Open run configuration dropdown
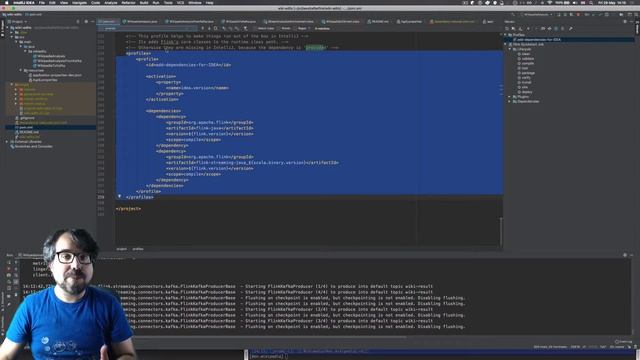Image resolution: width=640 pixels, height=360 pixels. point(536,15)
